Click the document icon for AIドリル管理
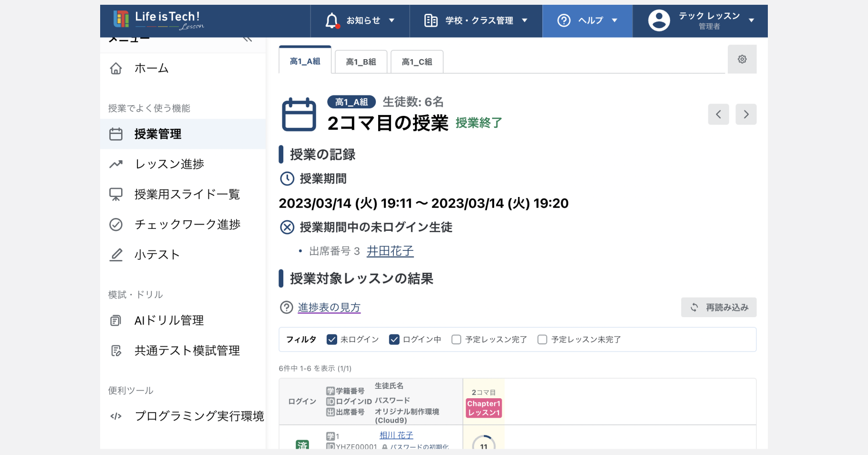868x455 pixels. pyautogui.click(x=116, y=321)
